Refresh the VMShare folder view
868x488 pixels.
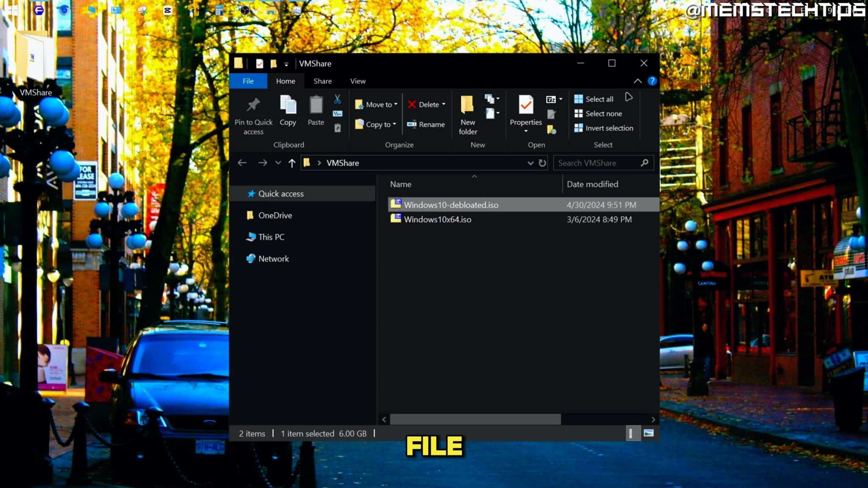click(x=542, y=163)
